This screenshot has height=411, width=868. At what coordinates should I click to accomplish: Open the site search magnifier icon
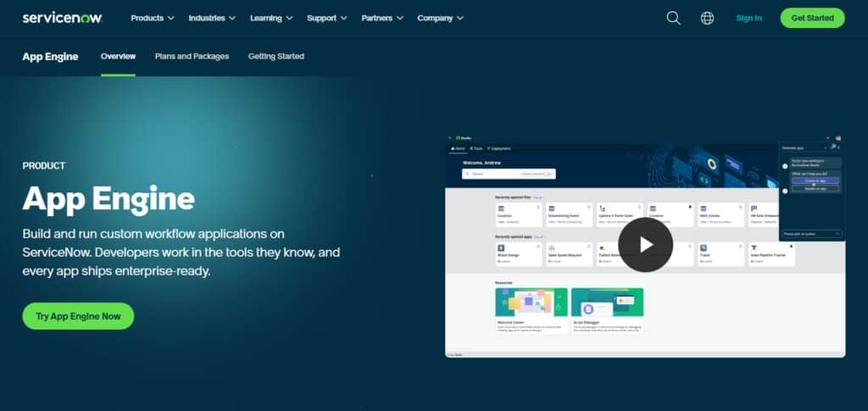(673, 19)
